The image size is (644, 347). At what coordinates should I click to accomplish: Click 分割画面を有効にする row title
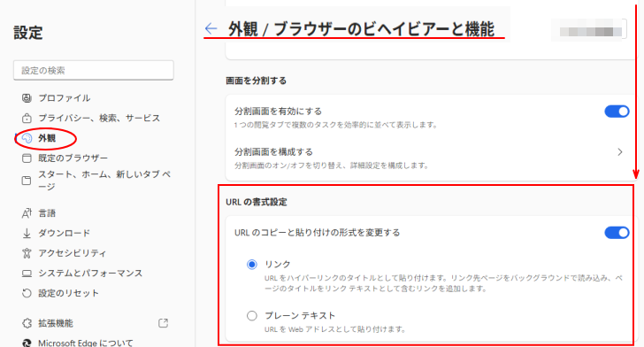(278, 112)
